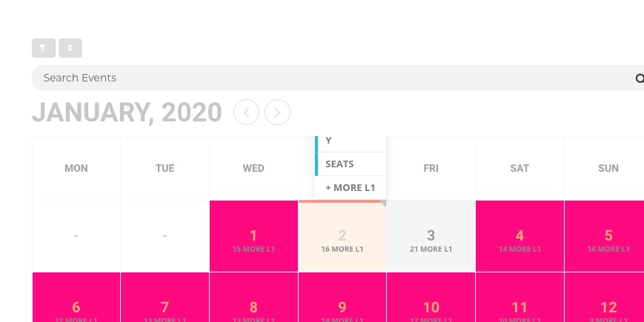The height and width of the screenshot is (322, 644).
Task: Expand the '+ MORE L1' popup entry
Action: tap(351, 188)
